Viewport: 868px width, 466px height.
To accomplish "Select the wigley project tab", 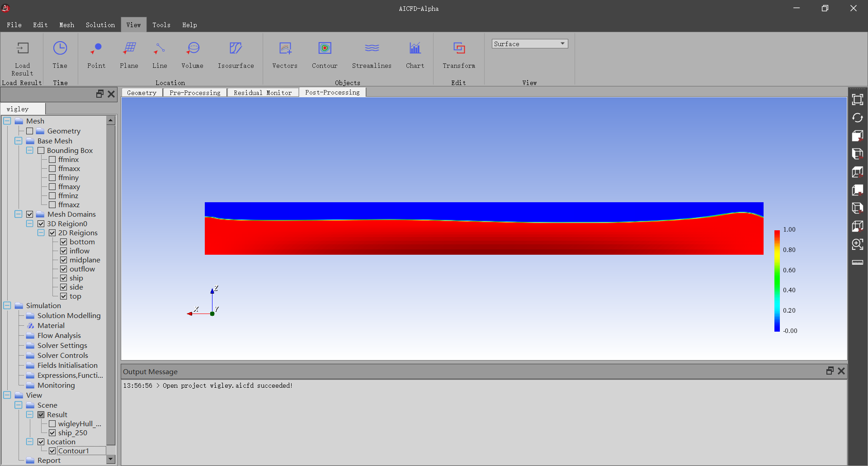I will coord(23,109).
